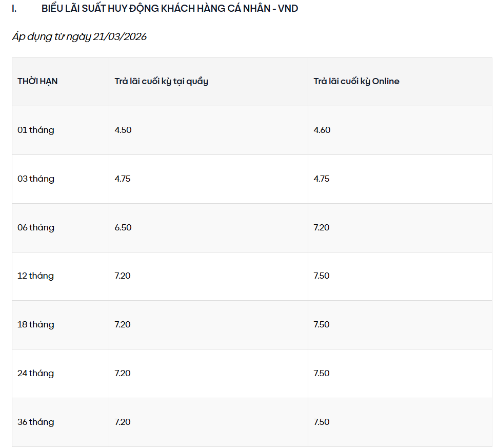Click the effective date line 21/03/2026

tap(79, 37)
